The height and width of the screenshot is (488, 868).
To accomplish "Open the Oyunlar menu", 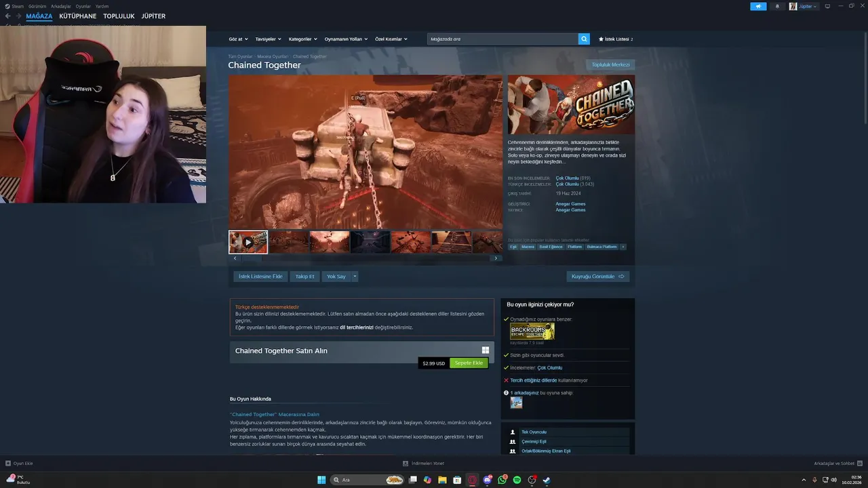I will coord(83,6).
